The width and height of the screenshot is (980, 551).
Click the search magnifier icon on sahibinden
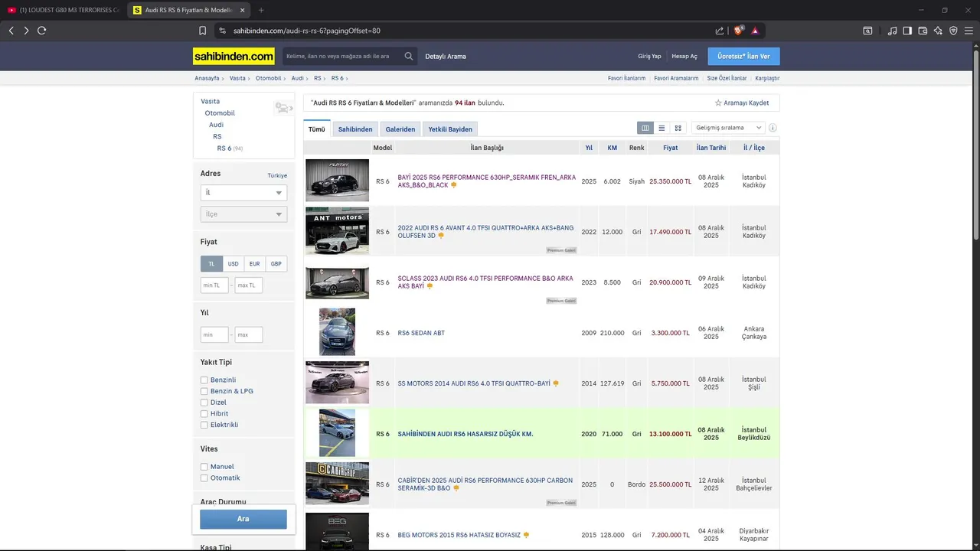(x=409, y=56)
